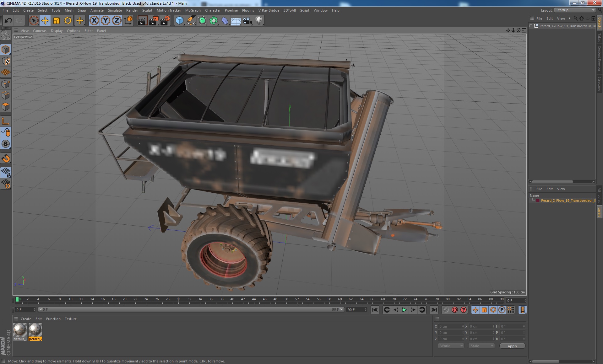This screenshot has height=364, width=603.
Task: Click the layer color swatch
Action: [538, 201]
